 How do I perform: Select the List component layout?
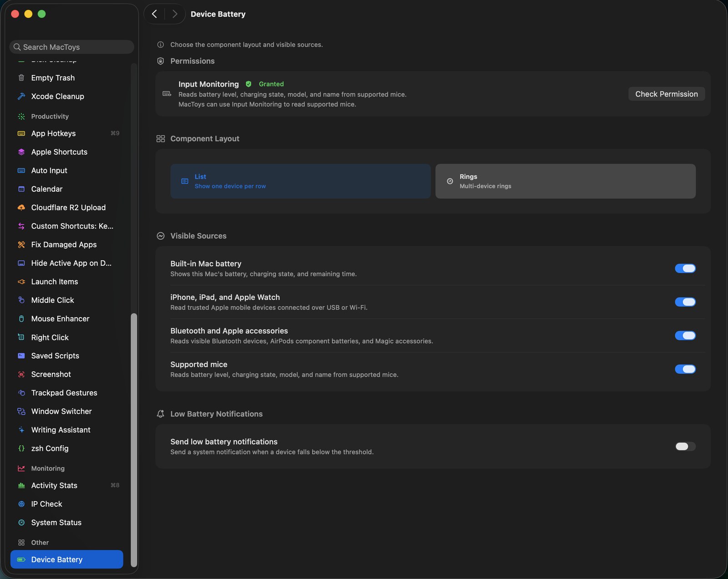pyautogui.click(x=300, y=181)
